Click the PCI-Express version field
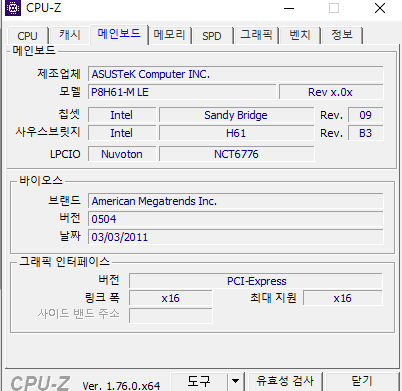 click(x=256, y=281)
